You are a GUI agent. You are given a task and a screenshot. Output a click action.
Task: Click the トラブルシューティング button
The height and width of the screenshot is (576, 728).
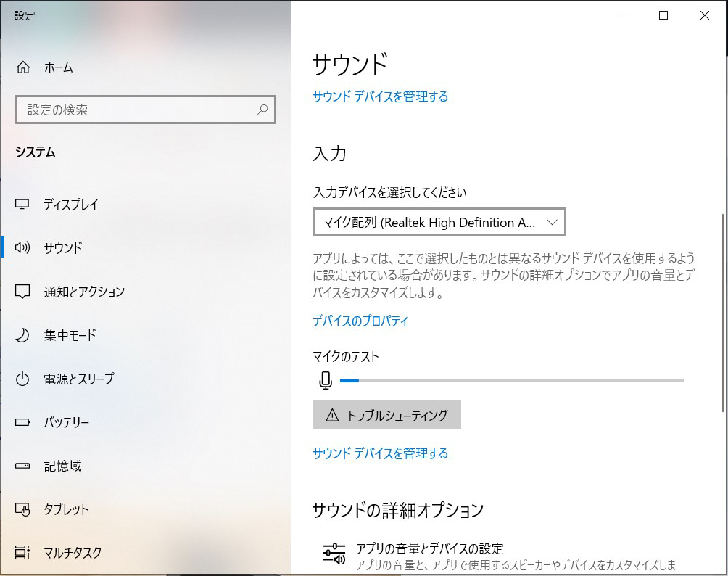pyautogui.click(x=386, y=416)
